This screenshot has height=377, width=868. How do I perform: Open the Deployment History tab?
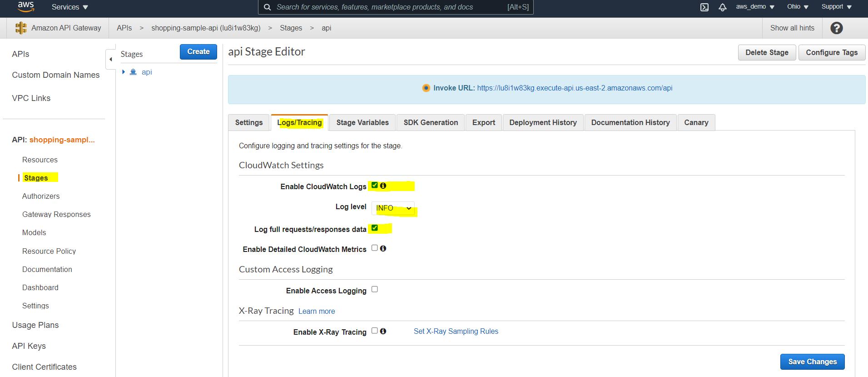[543, 122]
